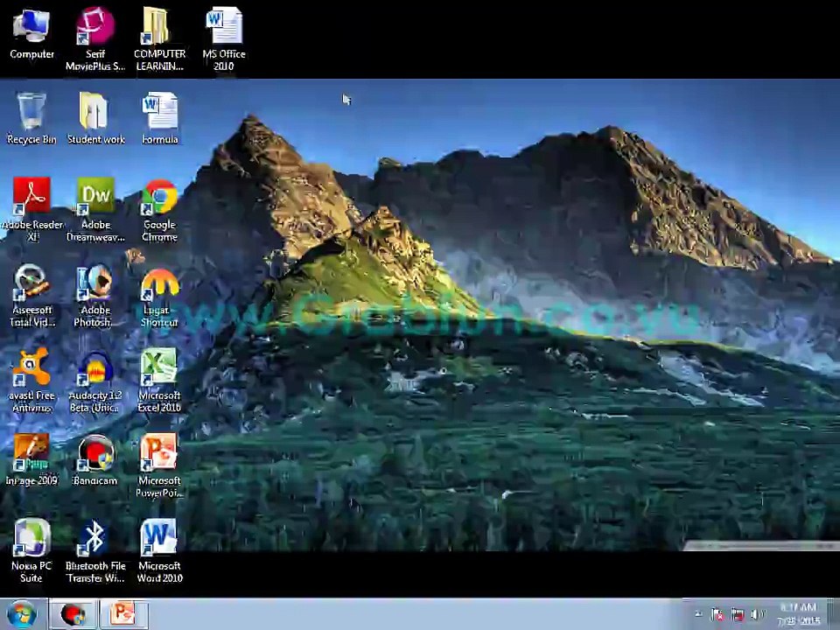Screen dimensions: 840x630
Task: Select the Recycle Bin icon
Action: [31, 118]
